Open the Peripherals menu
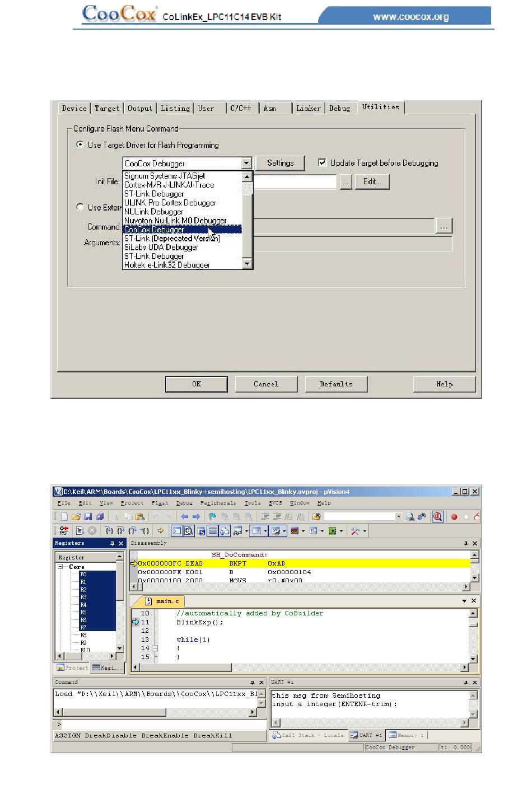This screenshot has width=532, height=789. pos(218,503)
